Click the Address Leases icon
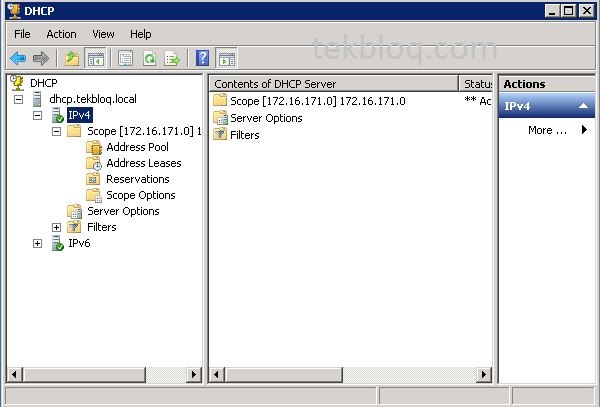Viewport: 600px width, 407px height. (x=94, y=163)
